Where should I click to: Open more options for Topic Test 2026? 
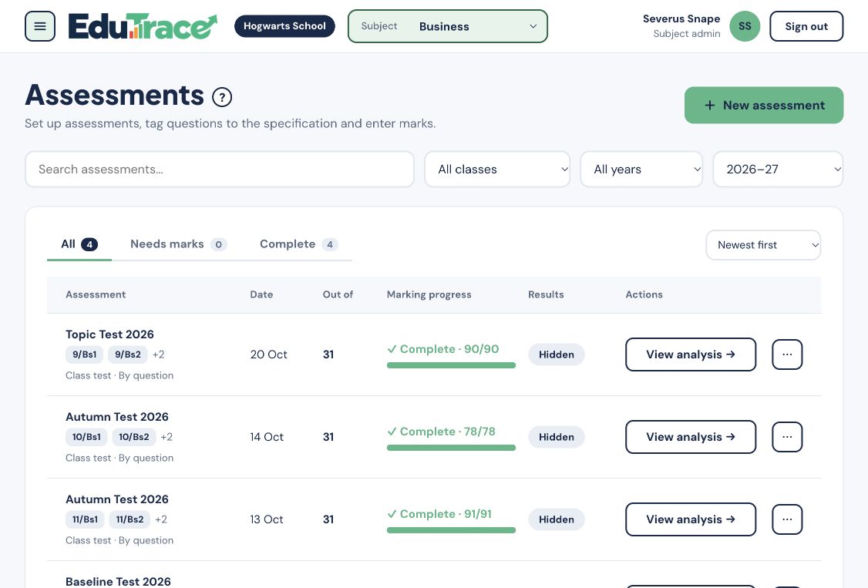(787, 354)
